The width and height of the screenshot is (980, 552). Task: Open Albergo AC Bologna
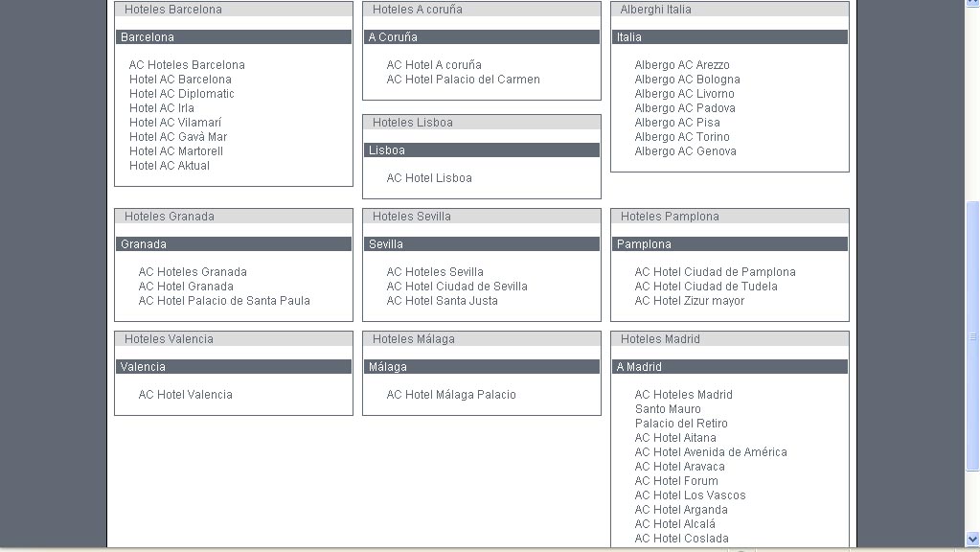coord(687,80)
